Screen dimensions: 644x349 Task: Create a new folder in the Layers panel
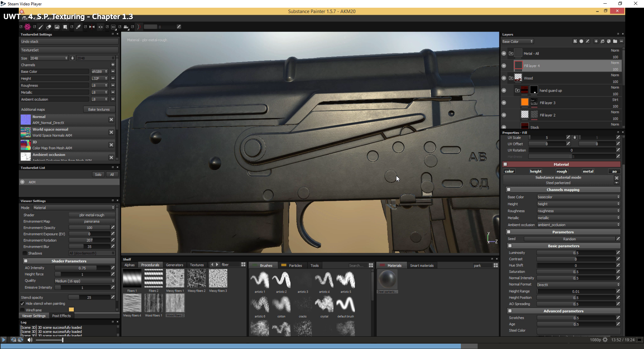(x=615, y=41)
